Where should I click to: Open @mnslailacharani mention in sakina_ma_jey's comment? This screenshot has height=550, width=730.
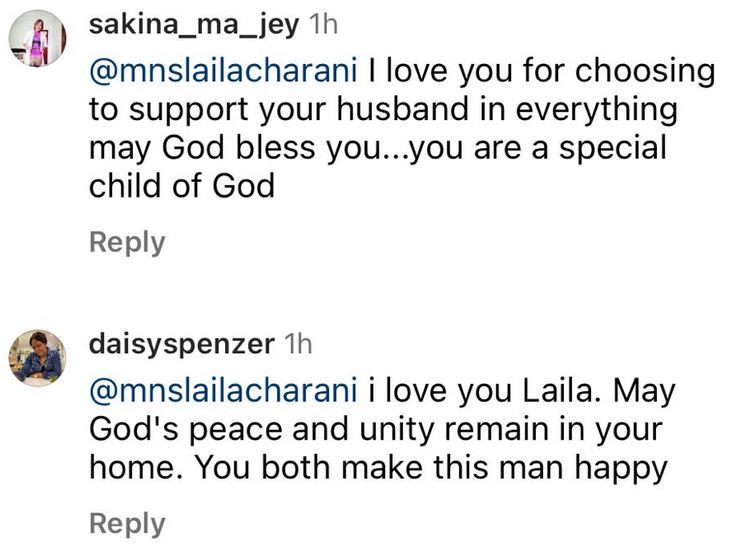223,70
